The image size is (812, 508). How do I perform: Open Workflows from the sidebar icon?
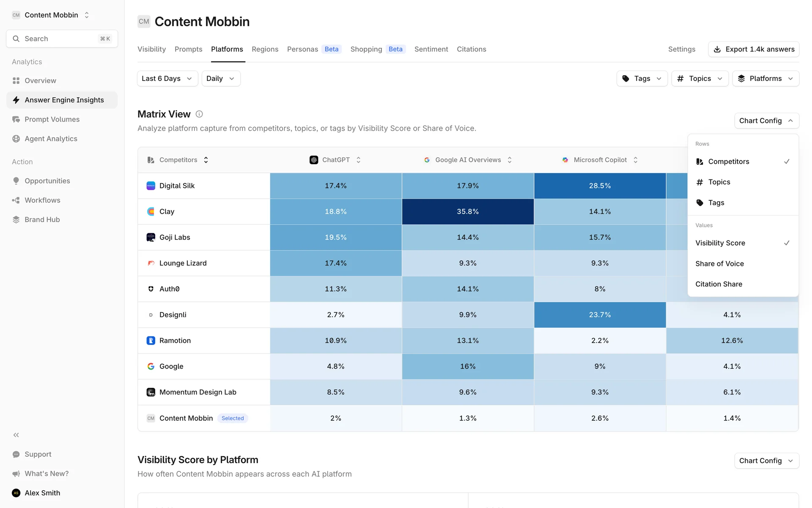(16, 200)
